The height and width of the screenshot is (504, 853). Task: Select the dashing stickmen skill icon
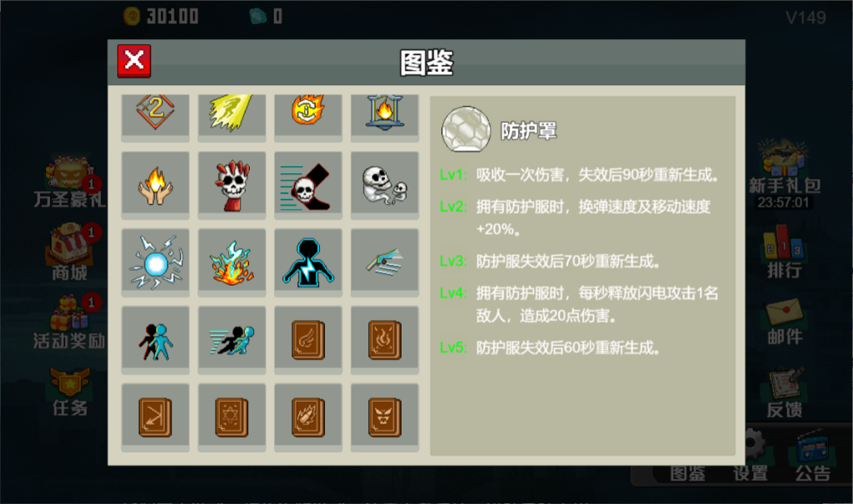coord(232,340)
